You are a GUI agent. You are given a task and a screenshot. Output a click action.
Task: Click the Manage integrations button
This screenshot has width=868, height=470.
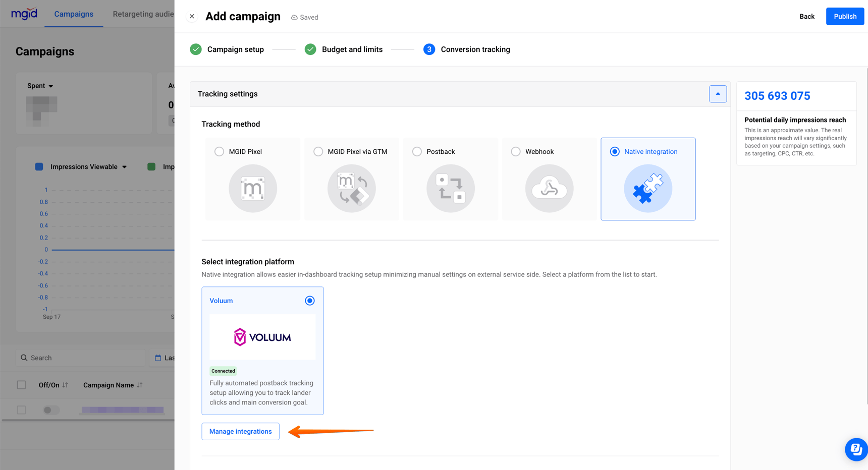240,431
